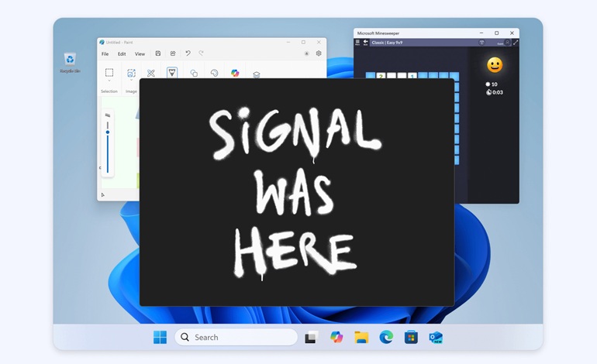Open the Minesweeper hamburger Menu
The image size is (597, 364).
point(357,43)
